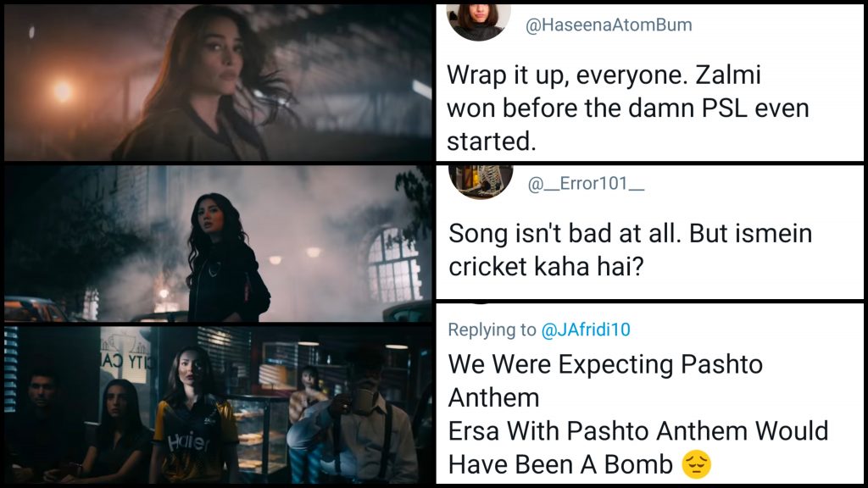This screenshot has height=488, width=868.
Task: Click 'Have Been A Bomb' text line
Action: pos(560,465)
